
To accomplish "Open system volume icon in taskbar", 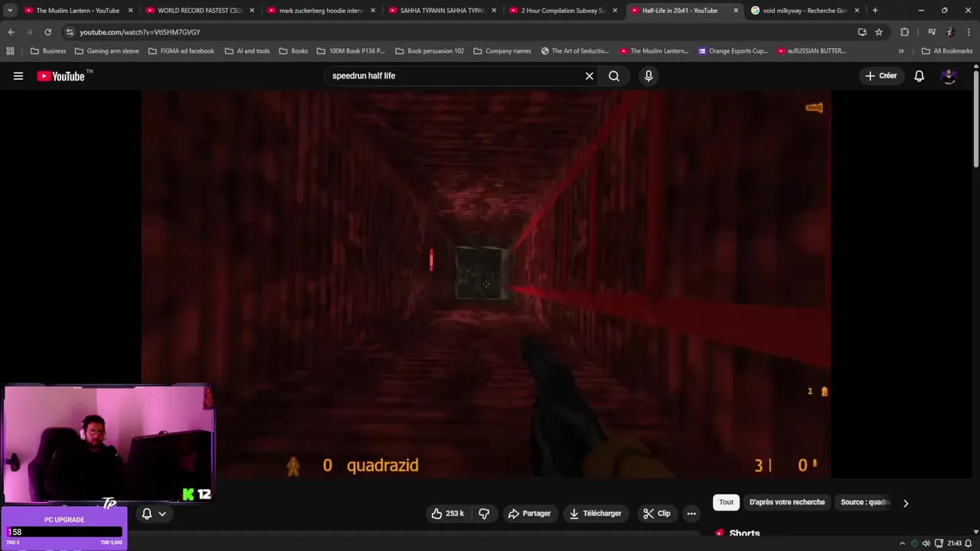I will pyautogui.click(x=926, y=543).
